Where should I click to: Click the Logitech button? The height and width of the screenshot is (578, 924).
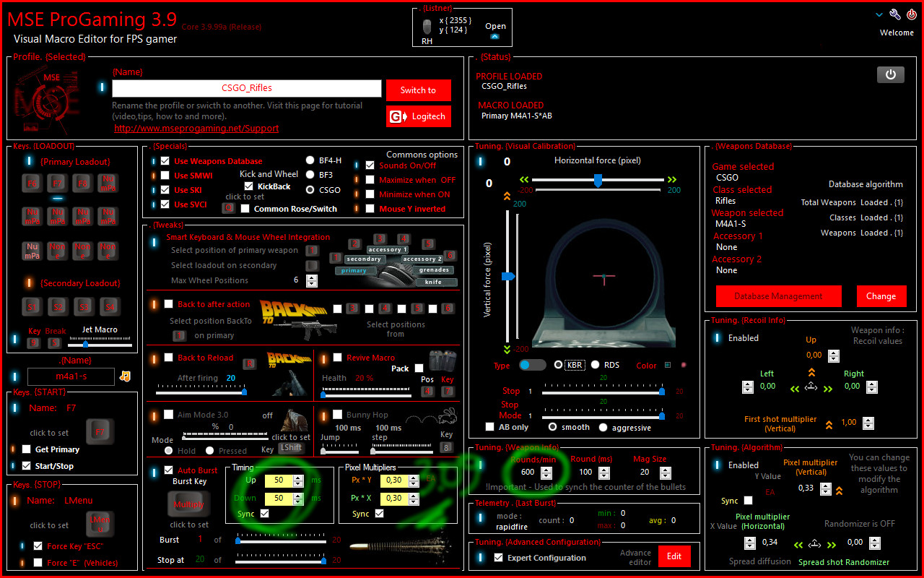coord(418,116)
